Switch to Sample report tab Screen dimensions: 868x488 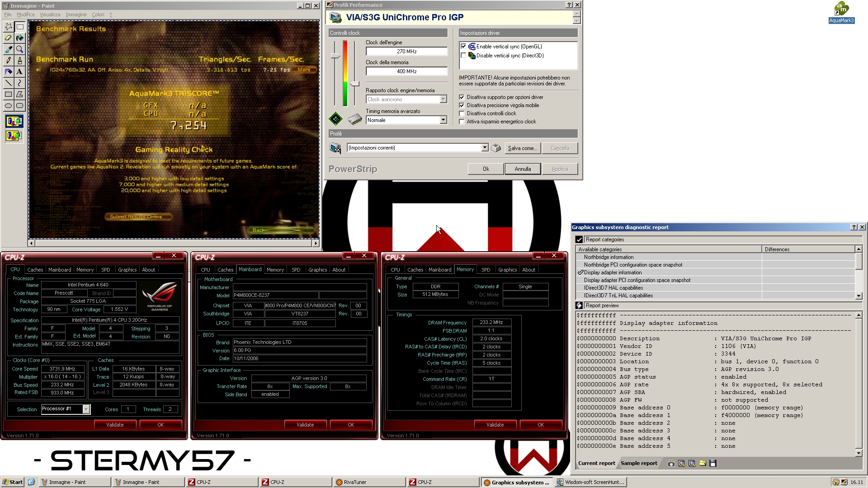639,463
